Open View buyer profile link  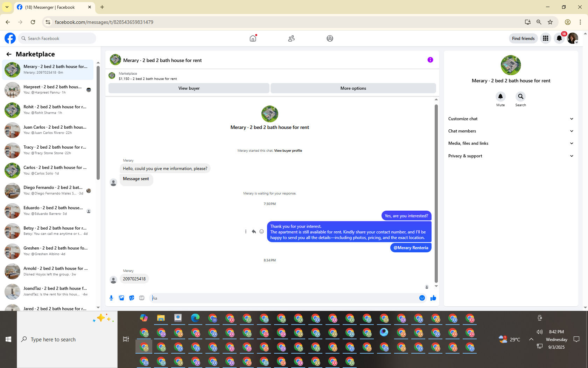point(288,151)
